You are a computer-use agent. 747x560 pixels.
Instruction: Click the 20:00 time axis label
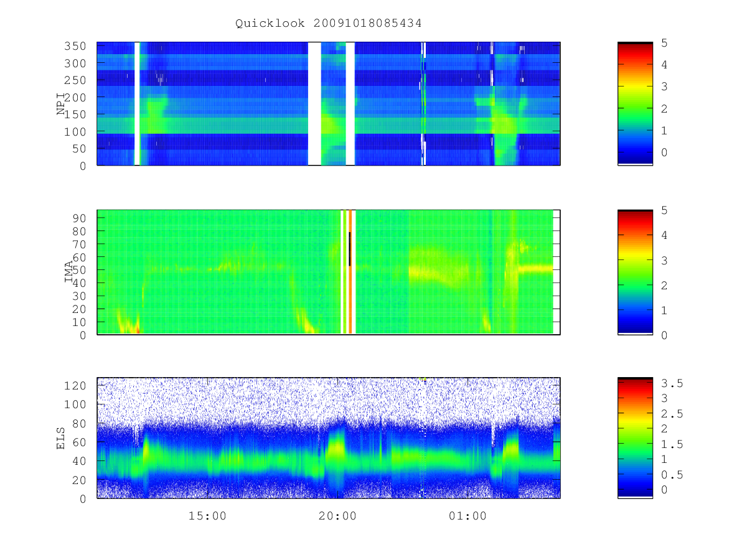coord(337,516)
